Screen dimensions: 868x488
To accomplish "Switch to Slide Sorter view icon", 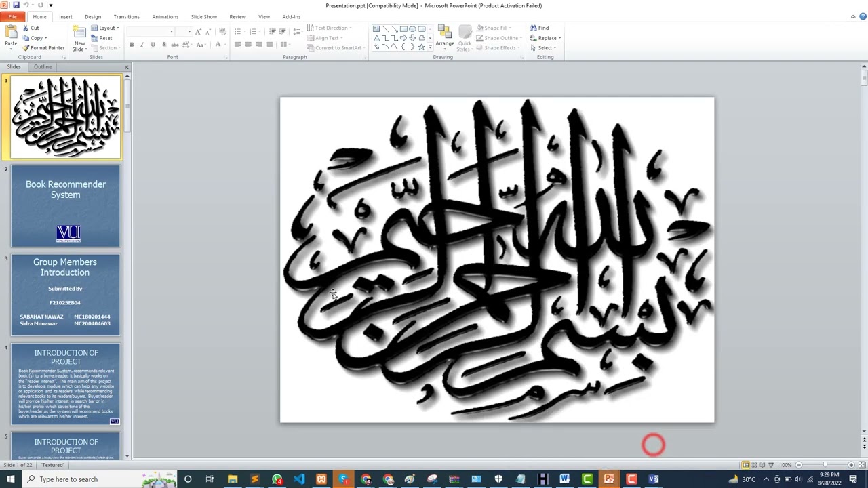I will click(x=754, y=465).
